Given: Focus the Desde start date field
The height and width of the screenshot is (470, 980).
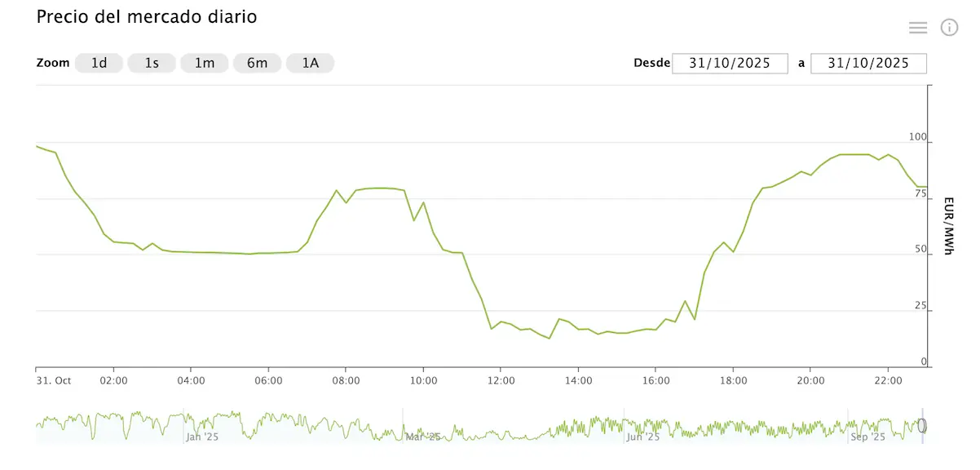Looking at the screenshot, I should coord(730,64).
